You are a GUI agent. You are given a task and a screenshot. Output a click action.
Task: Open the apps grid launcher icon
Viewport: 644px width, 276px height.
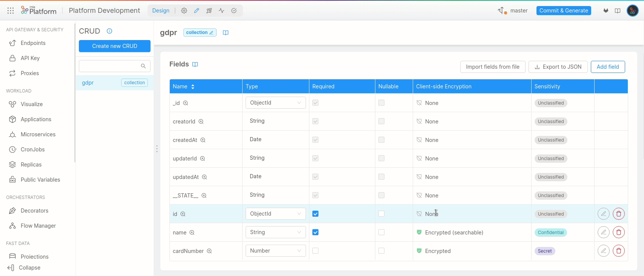11,11
